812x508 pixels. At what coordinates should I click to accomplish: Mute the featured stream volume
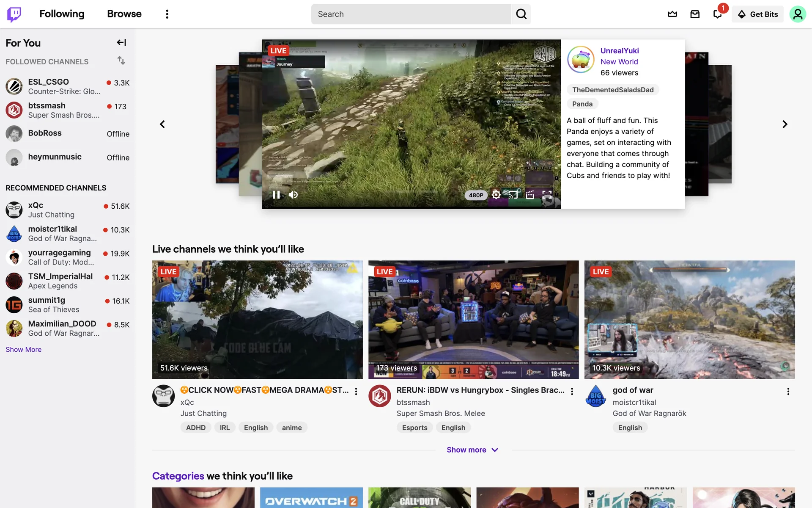pyautogui.click(x=293, y=195)
